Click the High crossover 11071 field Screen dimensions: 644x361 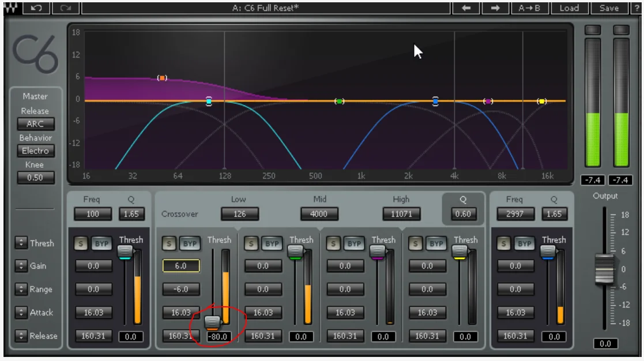[x=401, y=213]
